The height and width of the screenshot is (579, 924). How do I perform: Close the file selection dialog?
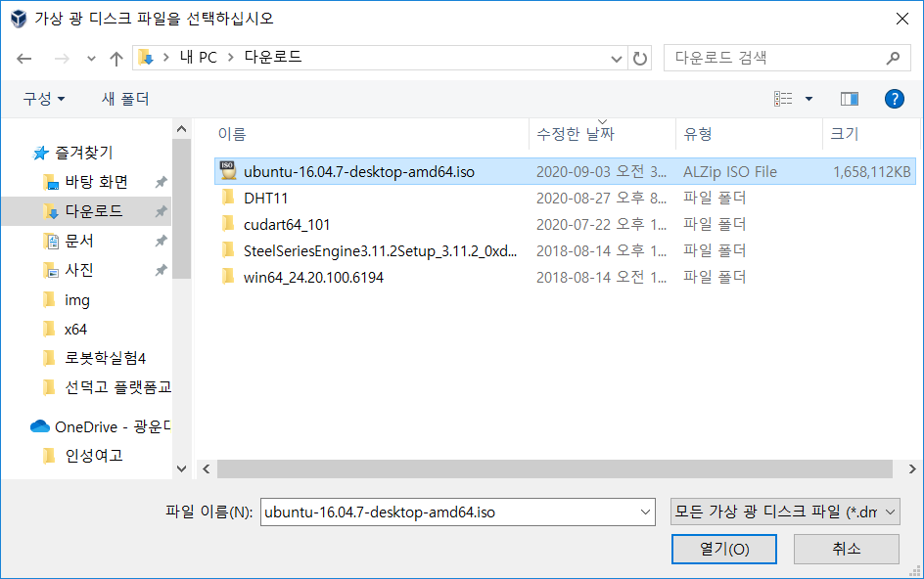tap(901, 19)
